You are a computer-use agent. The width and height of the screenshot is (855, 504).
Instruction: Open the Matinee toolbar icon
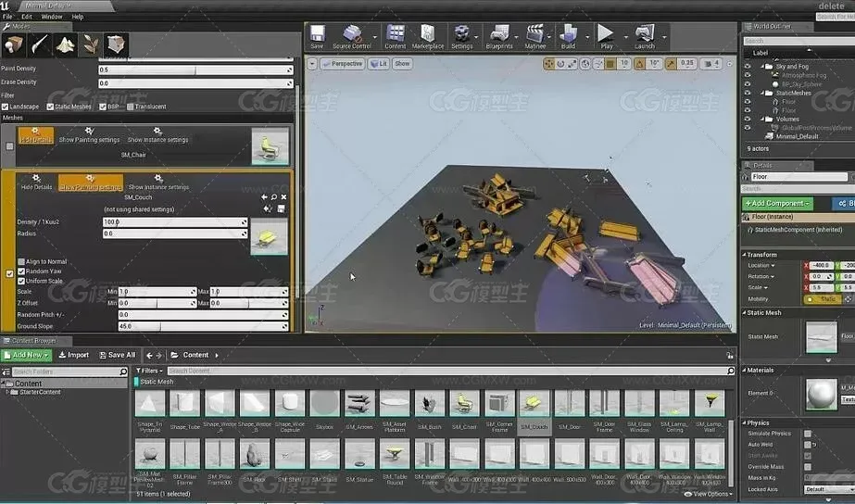(x=535, y=37)
